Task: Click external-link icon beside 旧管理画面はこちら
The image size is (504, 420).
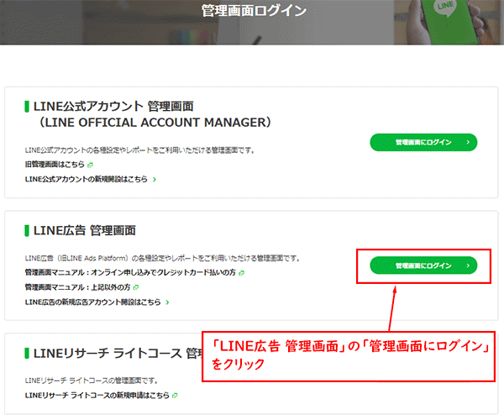Action: 90,165
